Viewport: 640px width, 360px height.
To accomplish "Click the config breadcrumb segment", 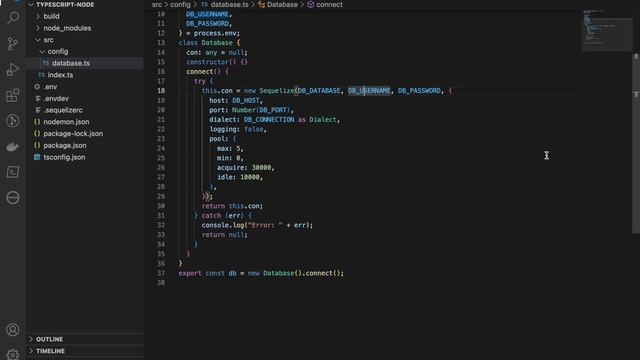I will tap(180, 4).
